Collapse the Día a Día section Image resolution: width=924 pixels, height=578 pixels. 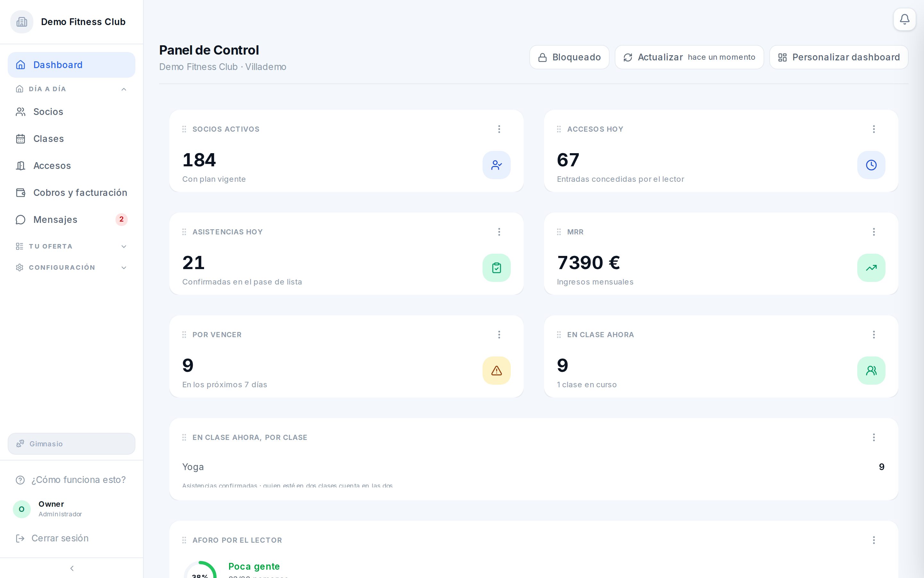[72, 89]
